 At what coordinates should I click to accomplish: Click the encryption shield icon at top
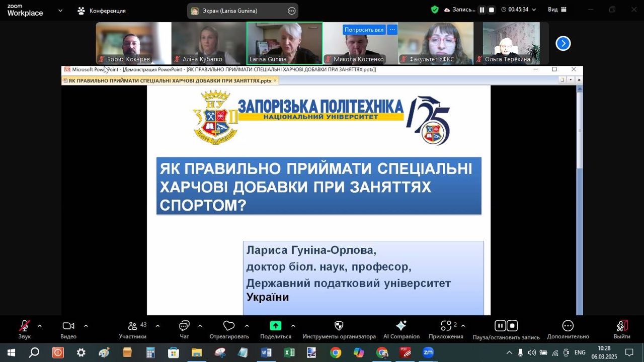(435, 10)
